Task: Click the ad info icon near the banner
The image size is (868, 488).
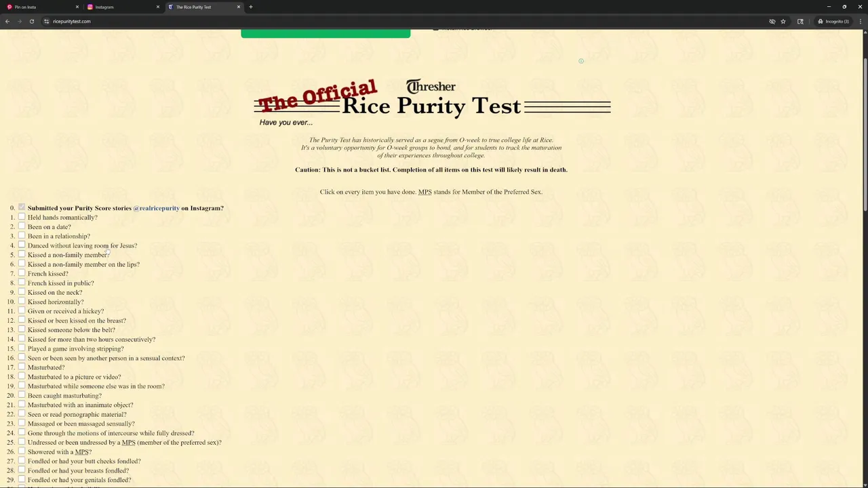Action: (x=581, y=61)
